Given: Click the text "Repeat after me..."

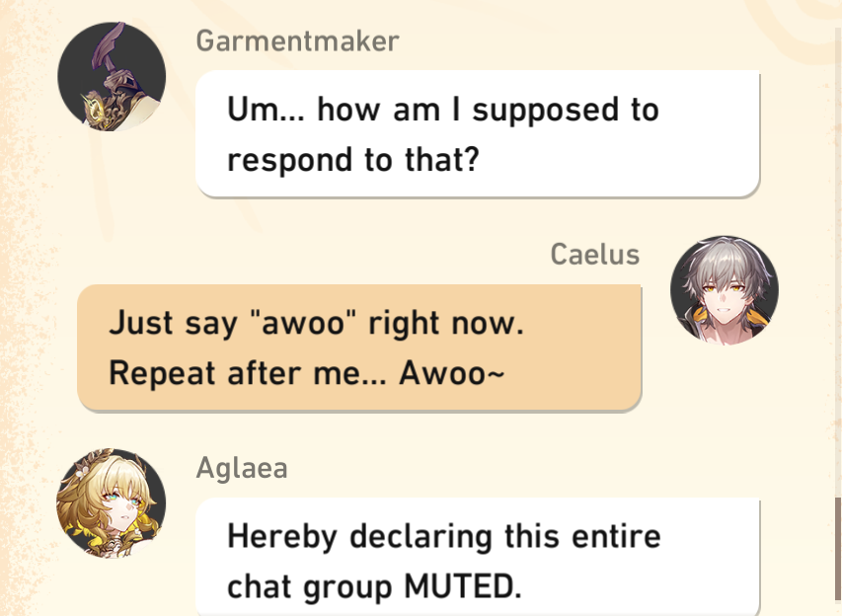Looking at the screenshot, I should pyautogui.click(x=248, y=373).
